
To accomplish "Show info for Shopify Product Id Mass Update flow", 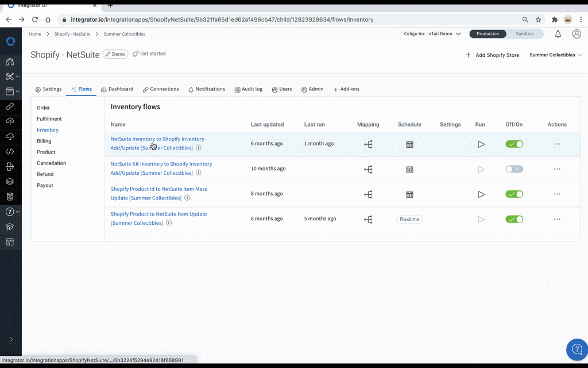I will pos(187,198).
